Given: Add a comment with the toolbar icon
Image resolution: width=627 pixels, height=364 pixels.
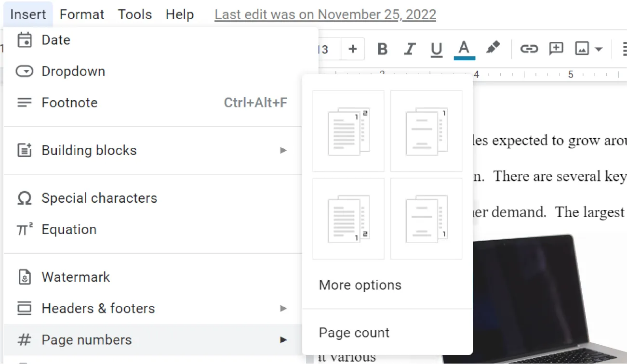Looking at the screenshot, I should pyautogui.click(x=556, y=49).
